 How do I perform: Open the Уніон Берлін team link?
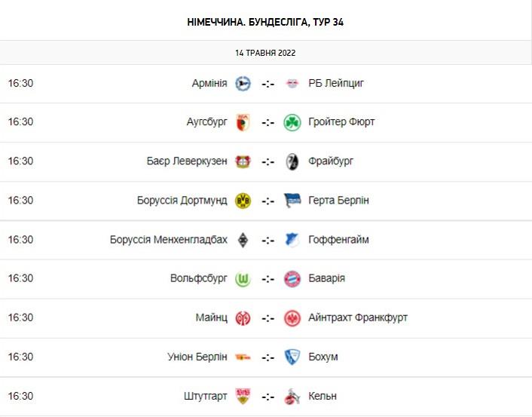pyautogui.click(x=197, y=357)
